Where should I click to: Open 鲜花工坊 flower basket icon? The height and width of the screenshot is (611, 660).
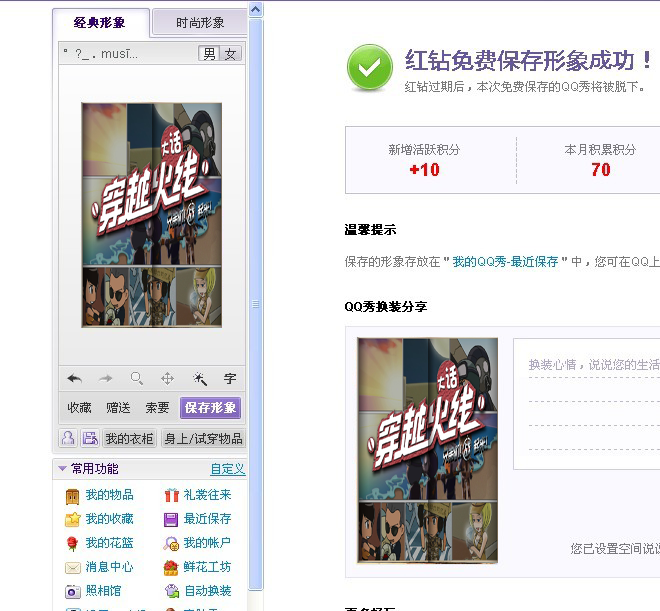pos(171,568)
